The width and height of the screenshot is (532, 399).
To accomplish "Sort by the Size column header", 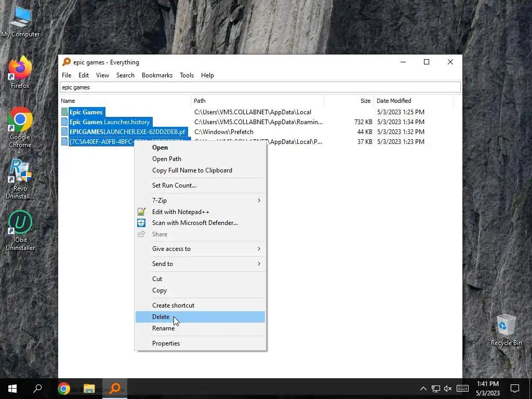I will [x=349, y=101].
